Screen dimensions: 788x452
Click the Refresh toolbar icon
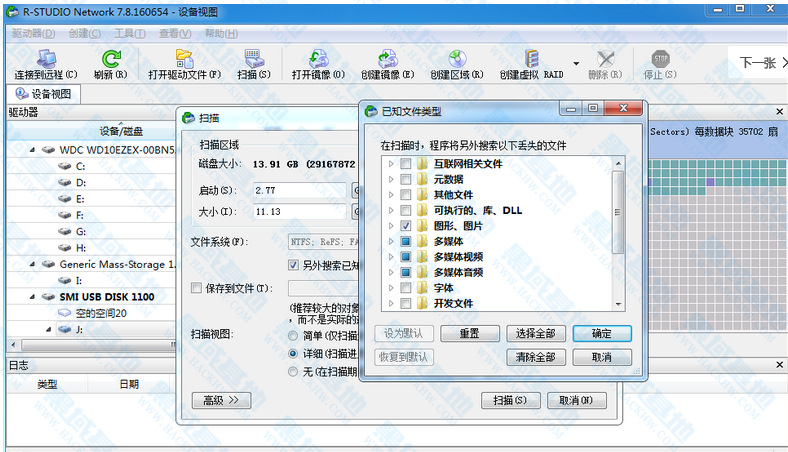point(111,59)
